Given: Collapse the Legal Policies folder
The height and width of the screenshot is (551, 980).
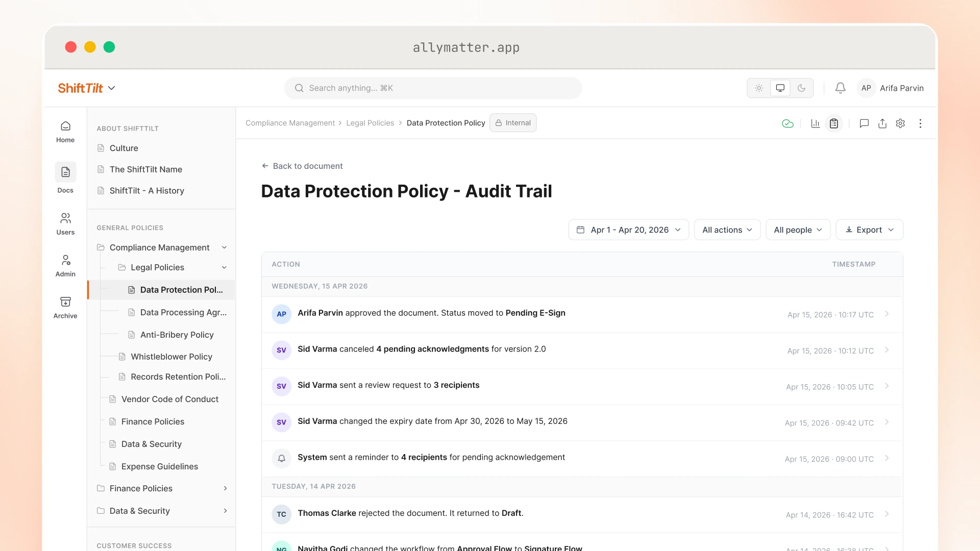Looking at the screenshot, I should [x=224, y=267].
